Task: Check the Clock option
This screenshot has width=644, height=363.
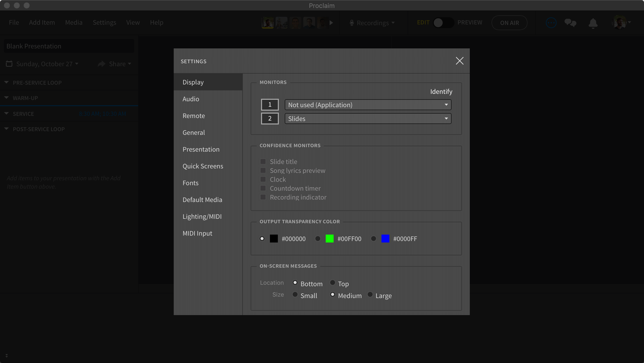Action: (x=263, y=179)
